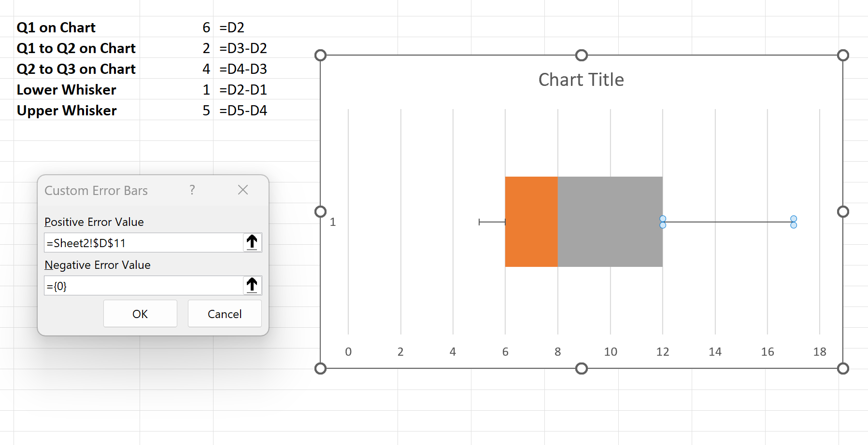Image resolution: width=868 pixels, height=445 pixels.
Task: Dismiss the dialog using Cancel
Action: [224, 313]
